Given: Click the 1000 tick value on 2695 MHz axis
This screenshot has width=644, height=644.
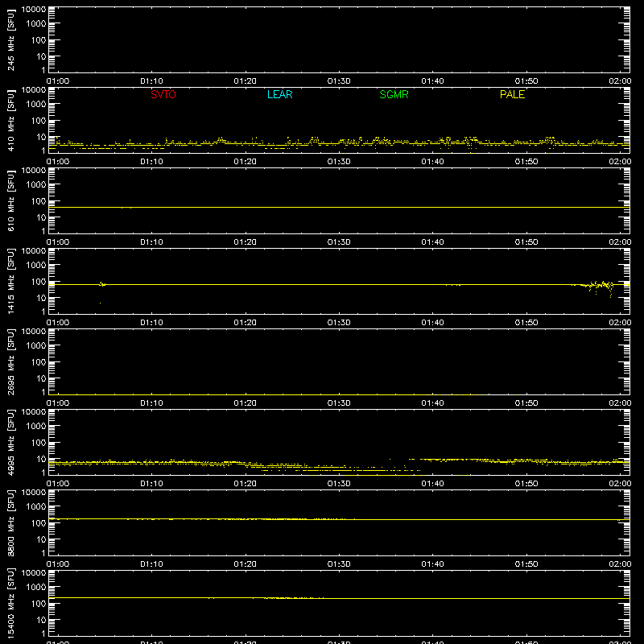Looking at the screenshot, I should [x=36, y=346].
